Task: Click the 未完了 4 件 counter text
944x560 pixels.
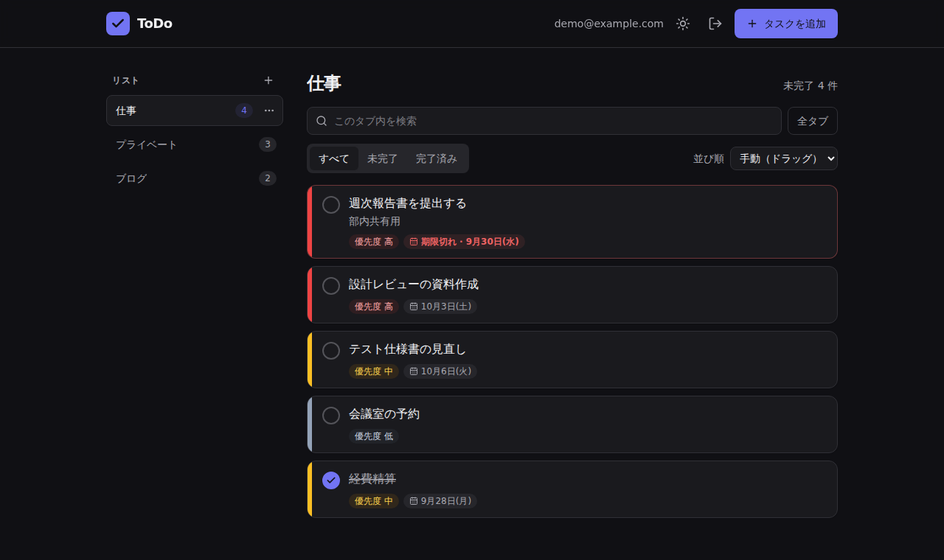Action: point(811,85)
